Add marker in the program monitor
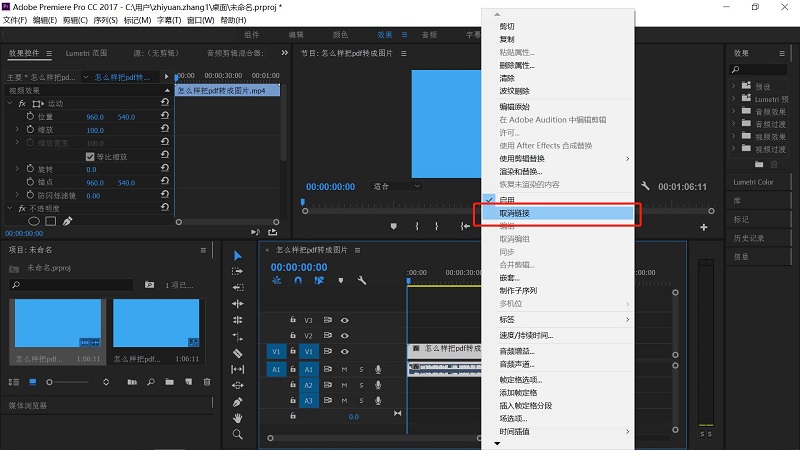 393,226
